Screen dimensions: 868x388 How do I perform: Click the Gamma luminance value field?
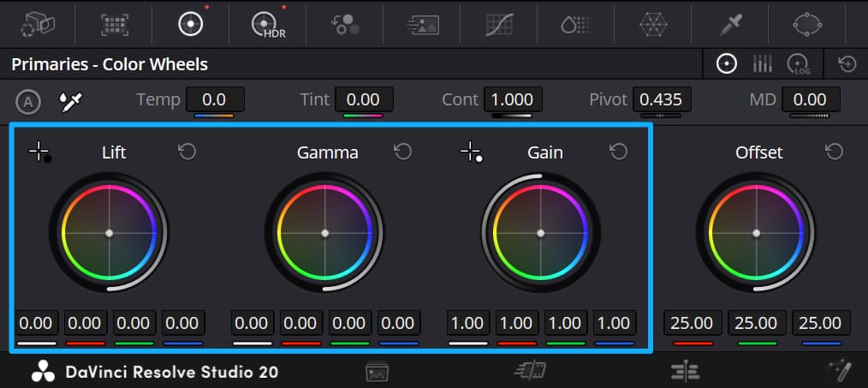pyautogui.click(x=253, y=323)
